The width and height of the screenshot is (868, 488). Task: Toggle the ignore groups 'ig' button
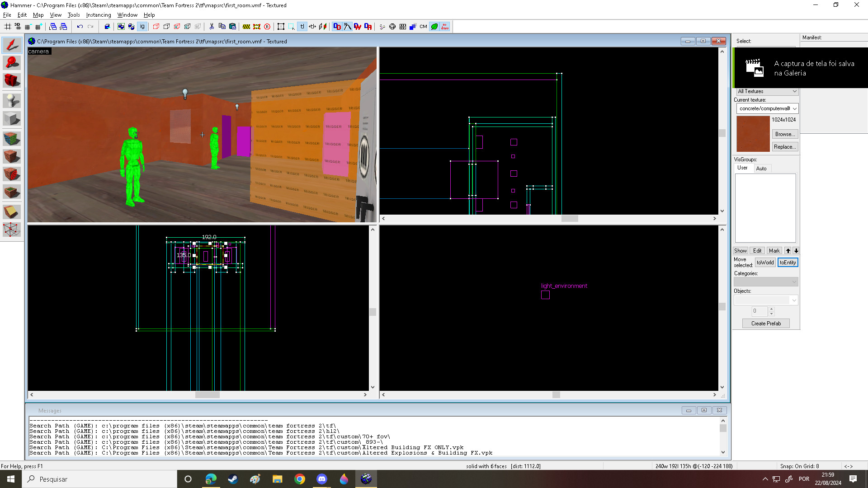(142, 27)
